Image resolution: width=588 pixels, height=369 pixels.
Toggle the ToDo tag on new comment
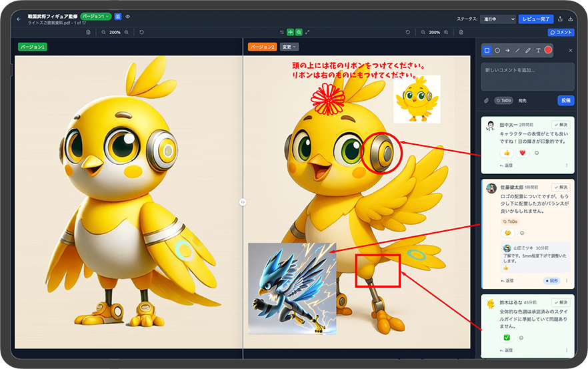[503, 101]
